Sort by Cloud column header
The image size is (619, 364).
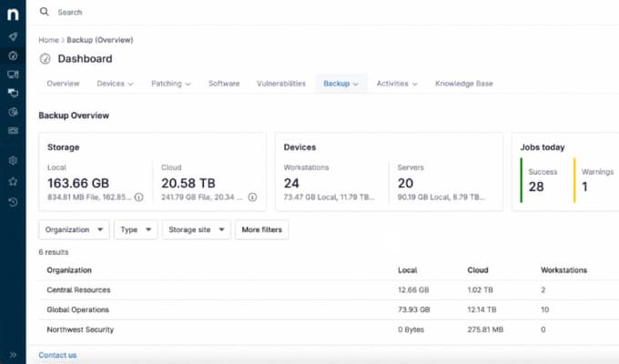[478, 270]
